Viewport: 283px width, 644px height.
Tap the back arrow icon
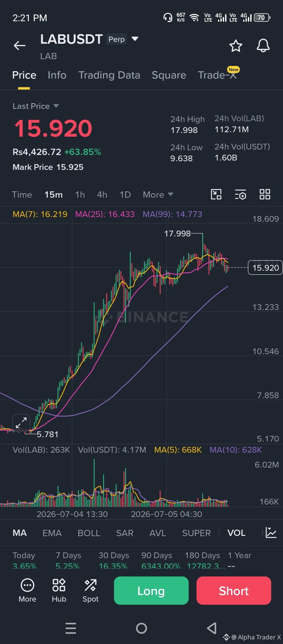point(20,46)
